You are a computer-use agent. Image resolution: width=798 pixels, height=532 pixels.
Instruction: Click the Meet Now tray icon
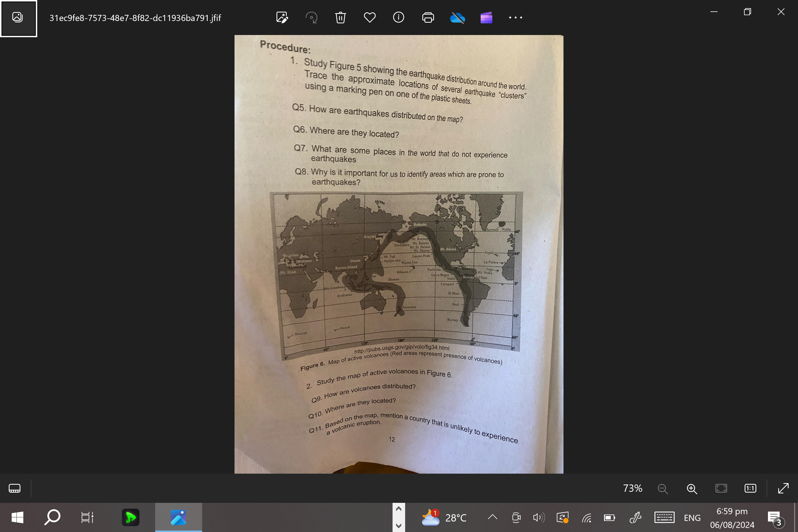(x=516, y=517)
